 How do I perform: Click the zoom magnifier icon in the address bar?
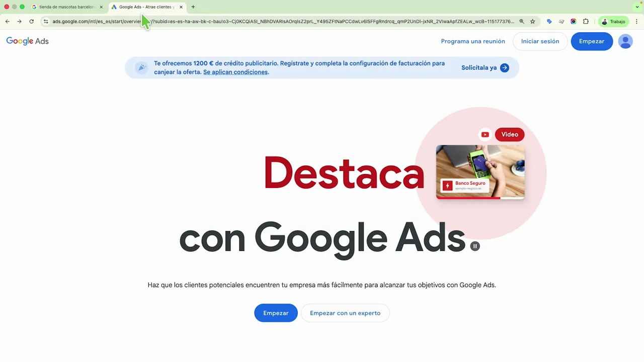(522, 22)
